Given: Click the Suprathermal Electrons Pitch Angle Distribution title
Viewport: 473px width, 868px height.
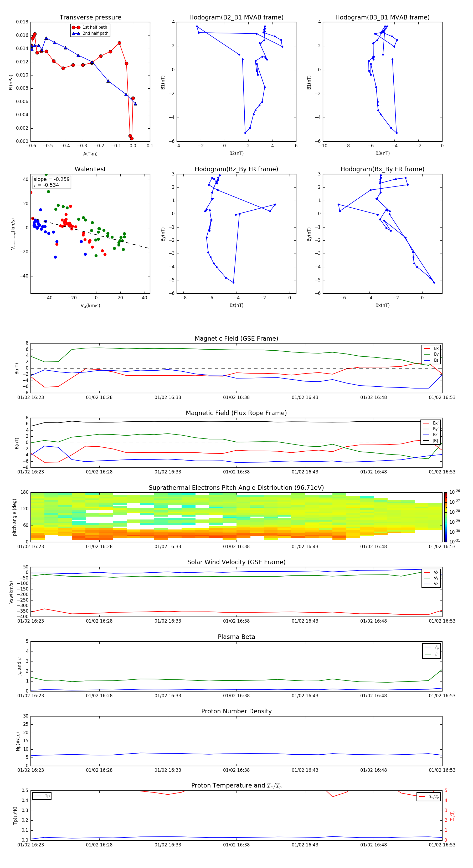Looking at the screenshot, I should (x=236, y=488).
